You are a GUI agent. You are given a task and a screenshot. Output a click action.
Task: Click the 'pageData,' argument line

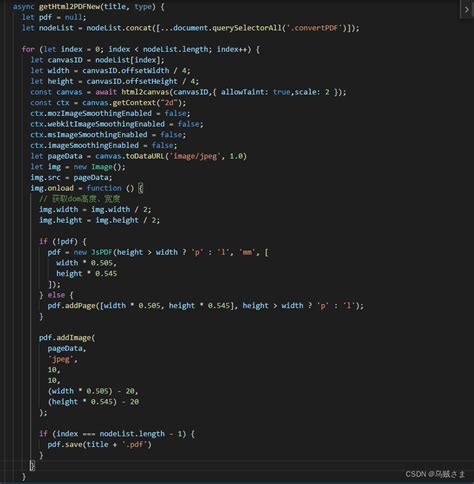tap(67, 348)
